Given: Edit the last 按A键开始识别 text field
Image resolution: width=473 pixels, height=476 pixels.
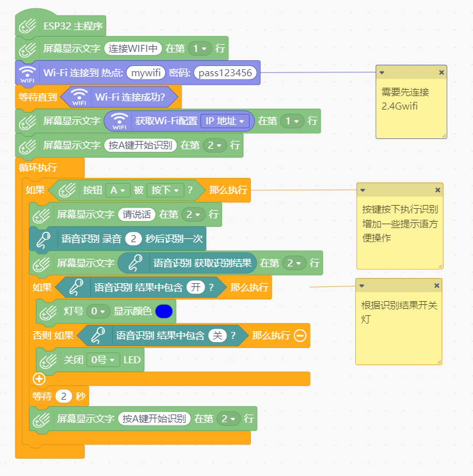Looking at the screenshot, I should tap(154, 419).
